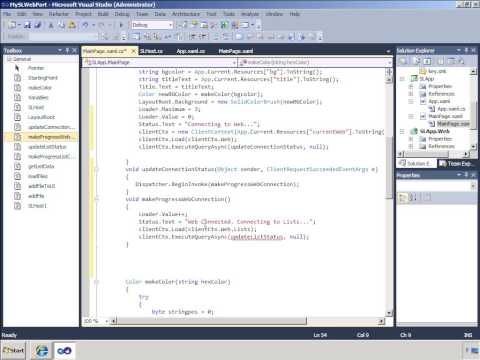This screenshot has width=480, height=360.
Task: Click the Save All toolbar icon
Action: pyautogui.click(x=38, y=25)
